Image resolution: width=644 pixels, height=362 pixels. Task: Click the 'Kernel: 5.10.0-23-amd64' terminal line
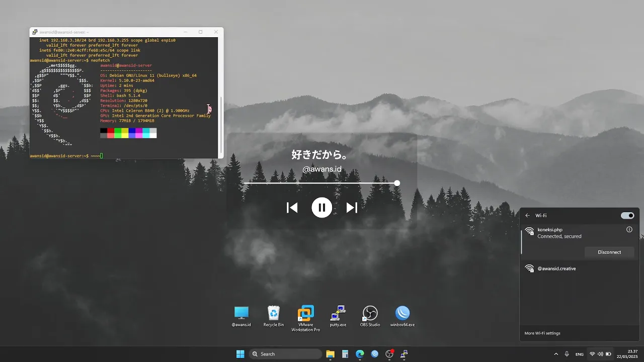tap(127, 80)
